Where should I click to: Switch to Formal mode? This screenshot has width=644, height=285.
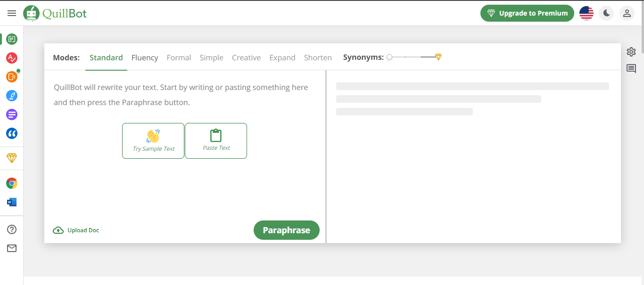click(179, 57)
